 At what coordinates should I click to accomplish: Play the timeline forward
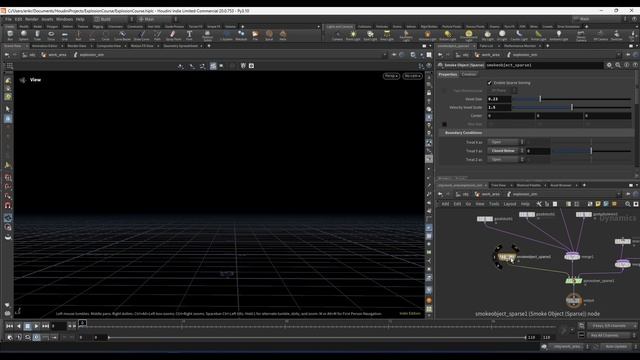pos(36,326)
